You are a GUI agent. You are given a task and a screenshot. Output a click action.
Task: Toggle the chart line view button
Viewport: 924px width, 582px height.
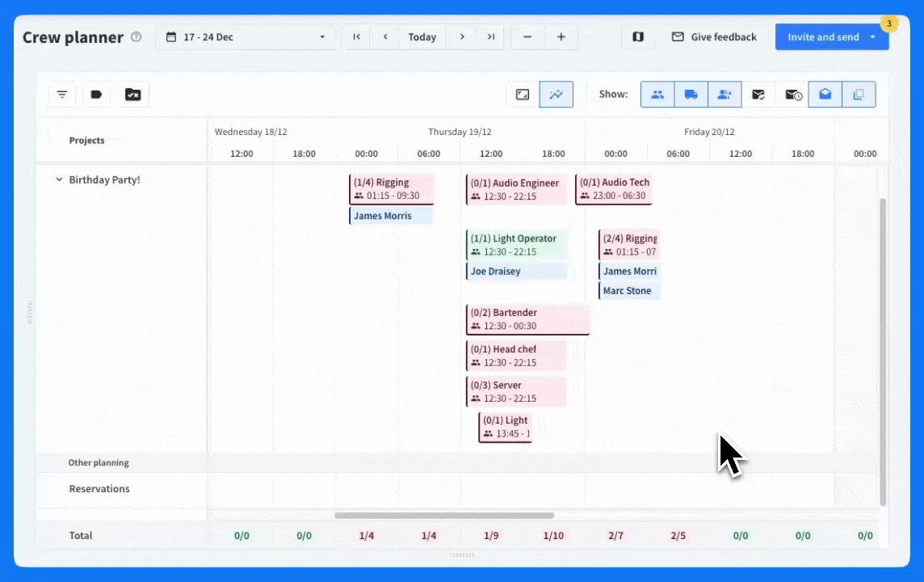[x=556, y=95]
